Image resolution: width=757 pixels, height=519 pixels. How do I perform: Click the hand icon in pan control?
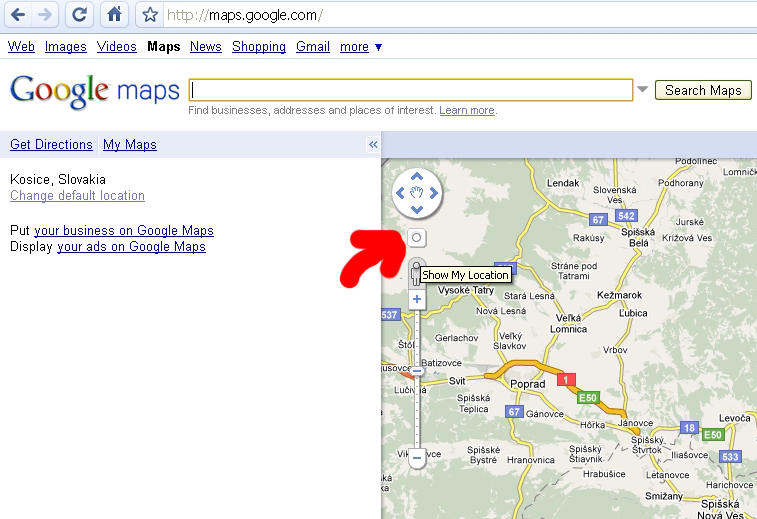click(417, 193)
